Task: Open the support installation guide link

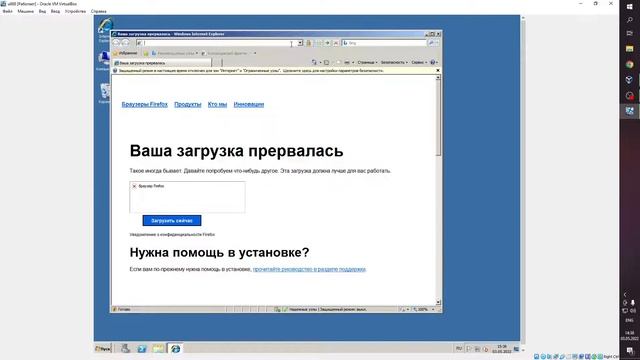Action: 309,269
